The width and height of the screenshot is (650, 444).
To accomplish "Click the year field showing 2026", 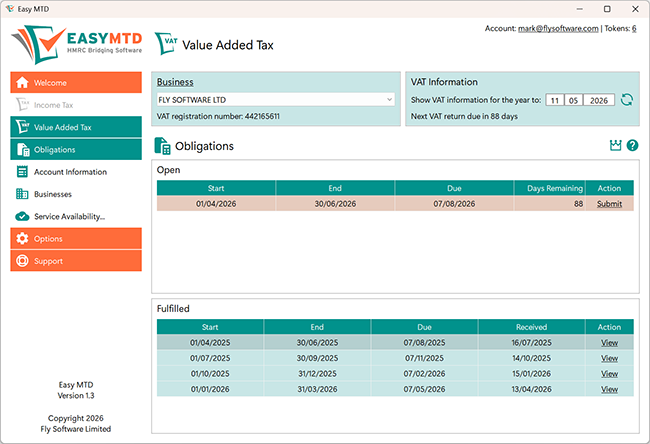I will tap(599, 100).
